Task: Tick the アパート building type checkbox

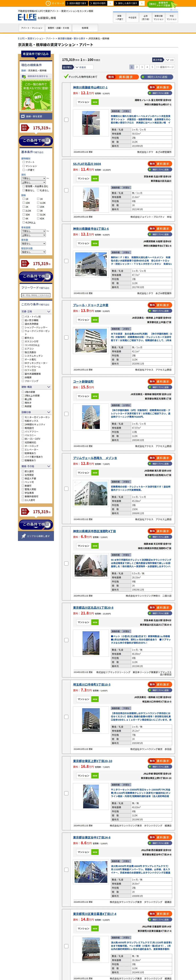Action: tap(24, 162)
